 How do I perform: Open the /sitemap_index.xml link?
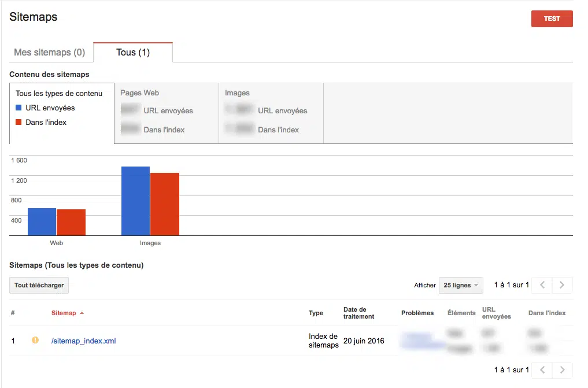pos(83,341)
